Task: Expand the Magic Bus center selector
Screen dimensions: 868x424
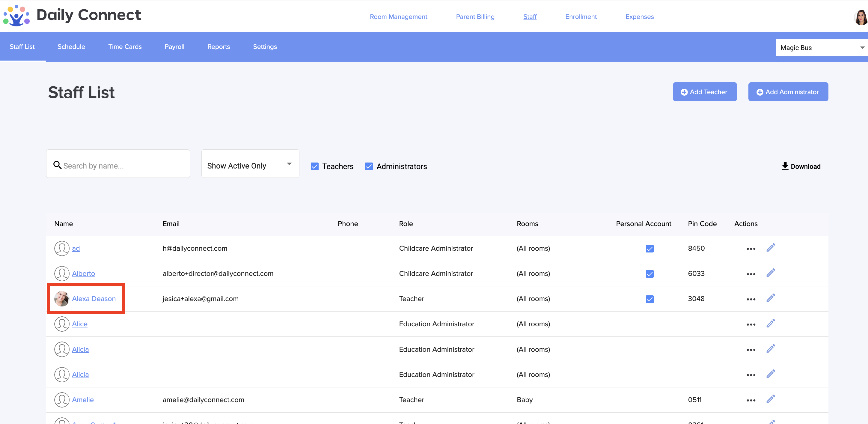Action: pyautogui.click(x=821, y=47)
